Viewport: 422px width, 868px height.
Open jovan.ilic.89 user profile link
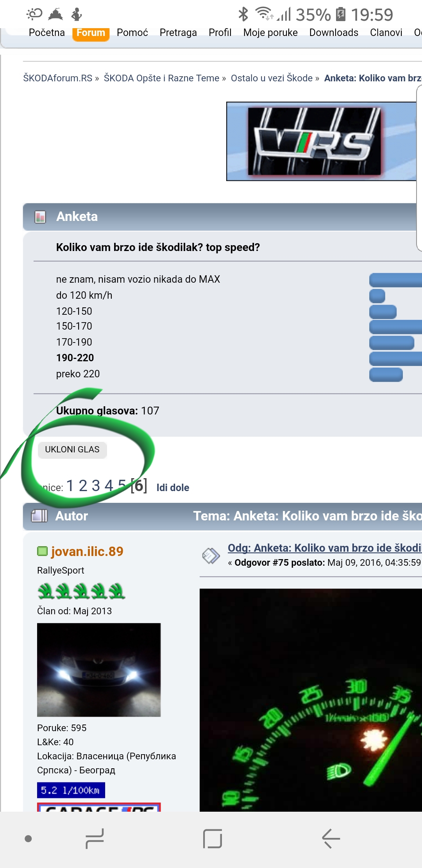point(87,551)
